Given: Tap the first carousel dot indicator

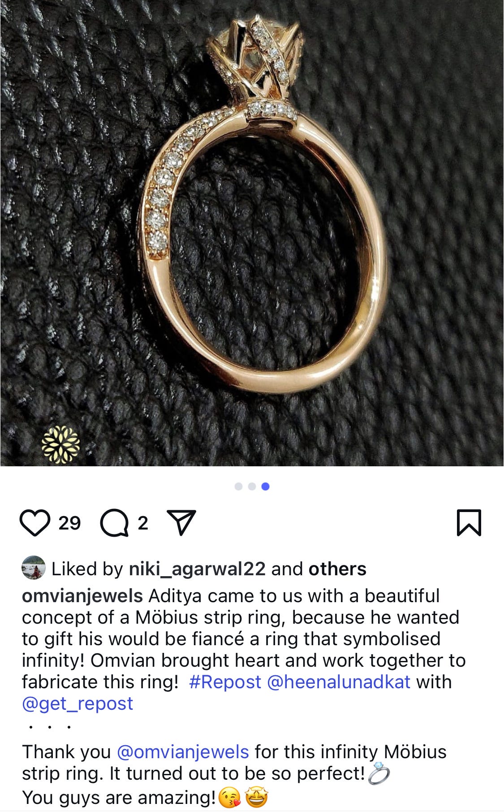Looking at the screenshot, I should click(x=239, y=486).
